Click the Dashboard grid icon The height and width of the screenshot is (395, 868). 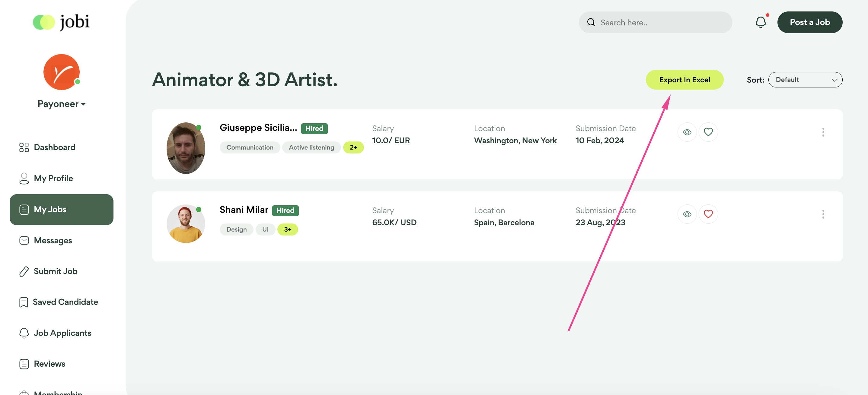pyautogui.click(x=24, y=147)
